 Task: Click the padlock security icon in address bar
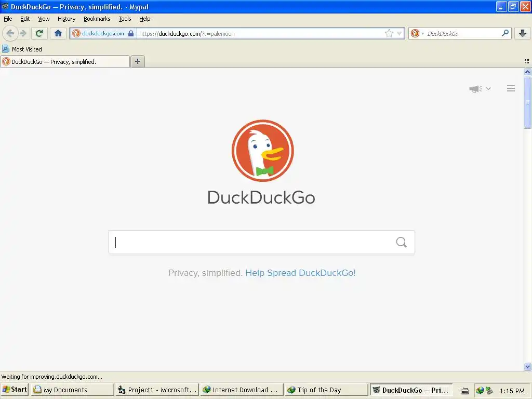coord(130,33)
